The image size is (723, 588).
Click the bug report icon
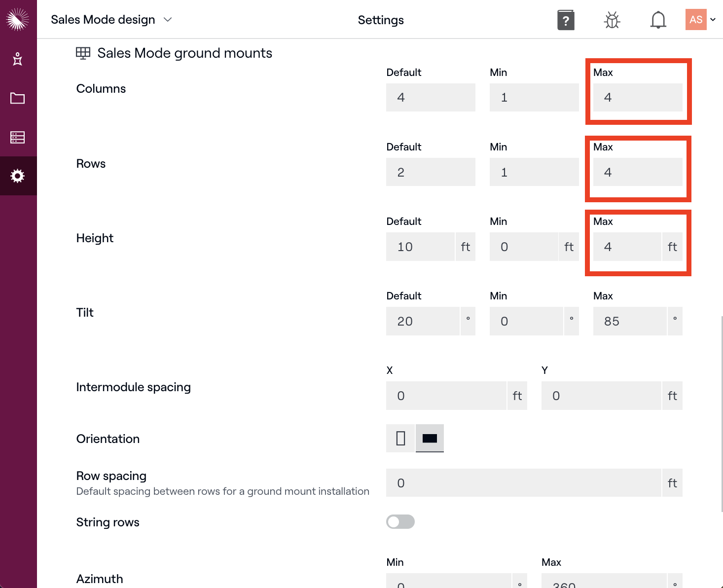tap(612, 20)
